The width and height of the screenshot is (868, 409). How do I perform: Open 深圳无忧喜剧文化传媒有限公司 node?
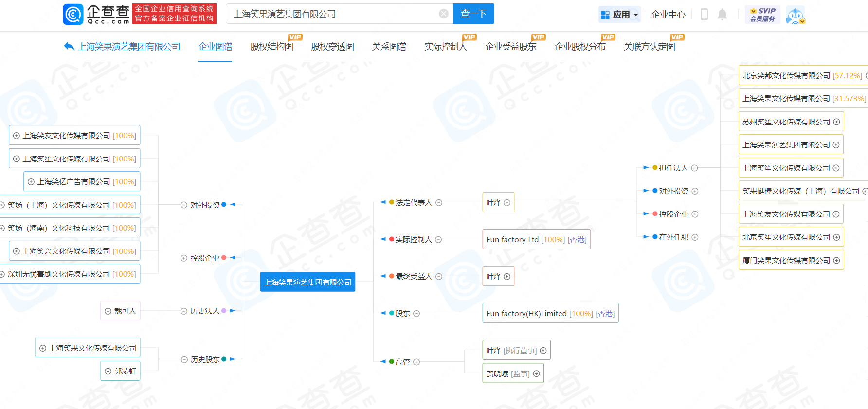(70, 274)
